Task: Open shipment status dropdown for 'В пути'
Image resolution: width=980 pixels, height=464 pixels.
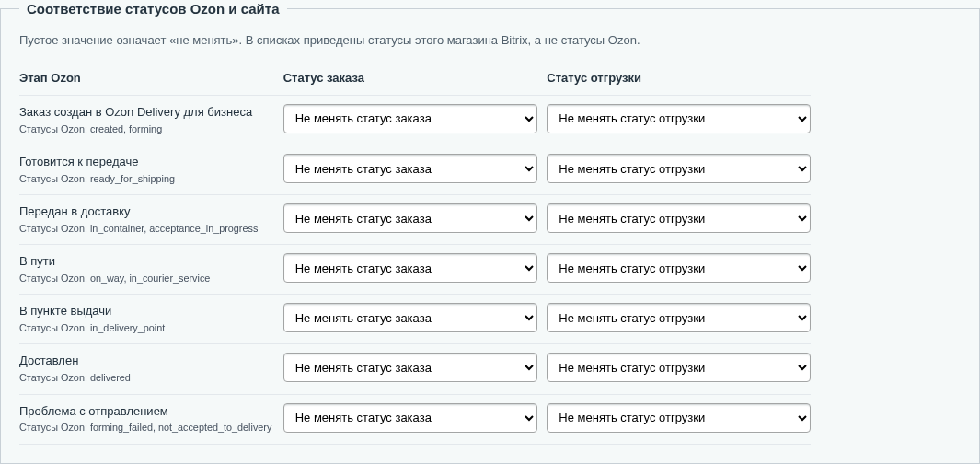Action: pyautogui.click(x=678, y=268)
